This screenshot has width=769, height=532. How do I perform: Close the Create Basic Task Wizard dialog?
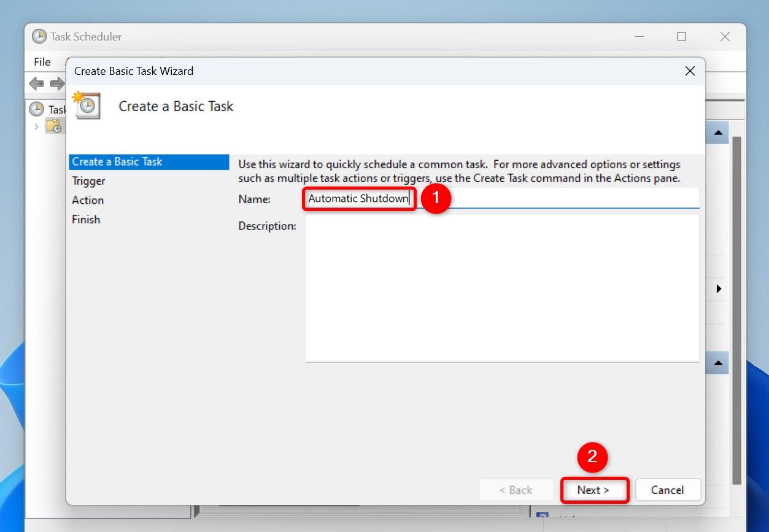(690, 71)
